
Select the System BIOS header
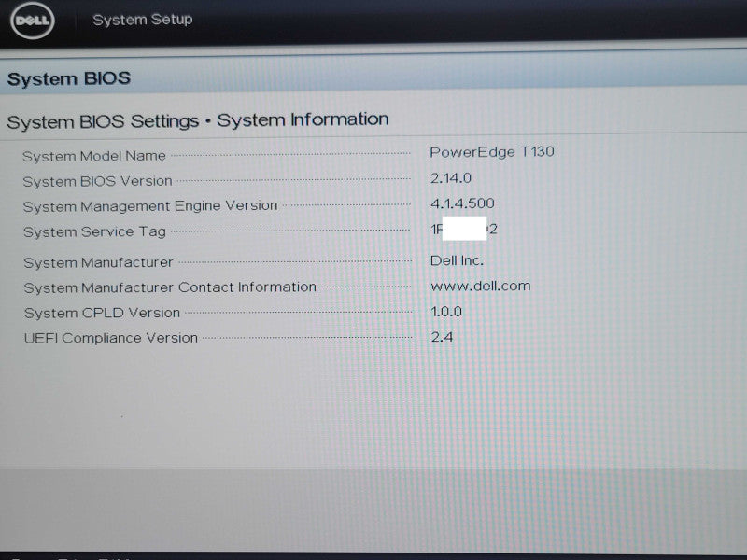[69, 78]
